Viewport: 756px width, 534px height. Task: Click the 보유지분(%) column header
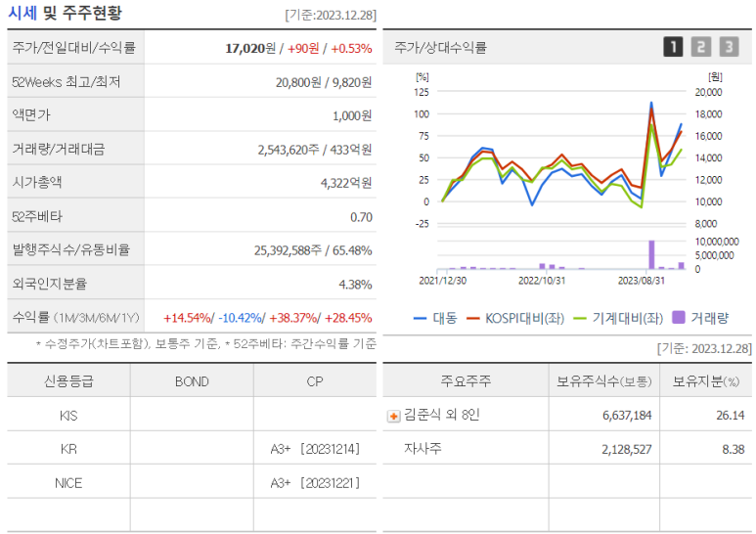pos(706,381)
